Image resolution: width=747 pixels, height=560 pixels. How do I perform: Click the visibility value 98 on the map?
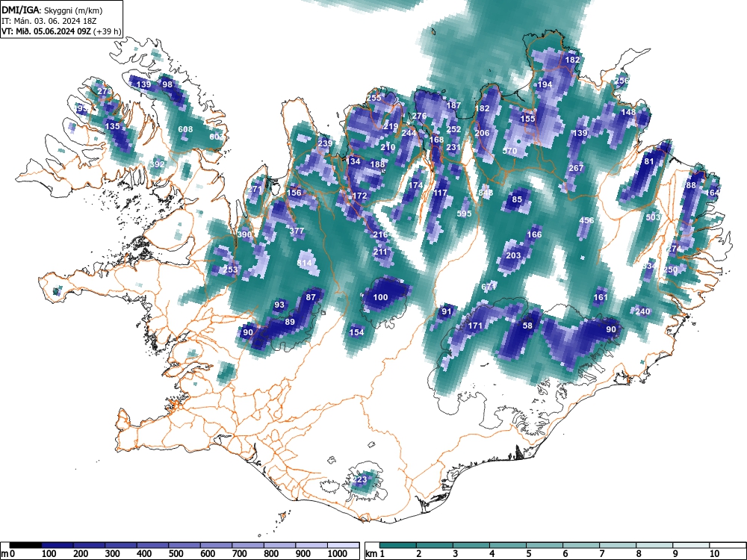point(167,84)
